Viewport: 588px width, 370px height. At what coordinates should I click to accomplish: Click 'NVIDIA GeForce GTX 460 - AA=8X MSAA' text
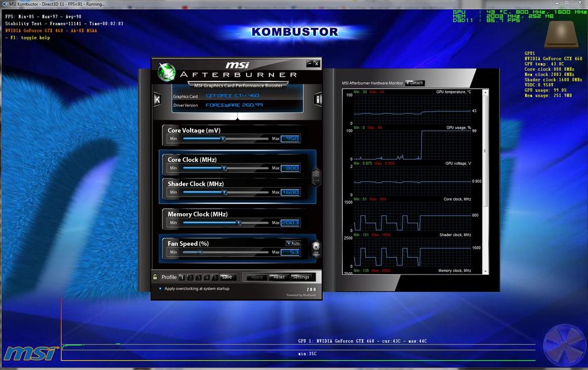(x=51, y=30)
